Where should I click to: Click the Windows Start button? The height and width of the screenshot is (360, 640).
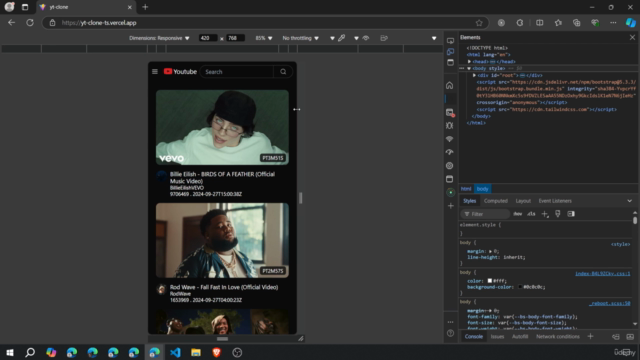pyautogui.click(x=10, y=352)
